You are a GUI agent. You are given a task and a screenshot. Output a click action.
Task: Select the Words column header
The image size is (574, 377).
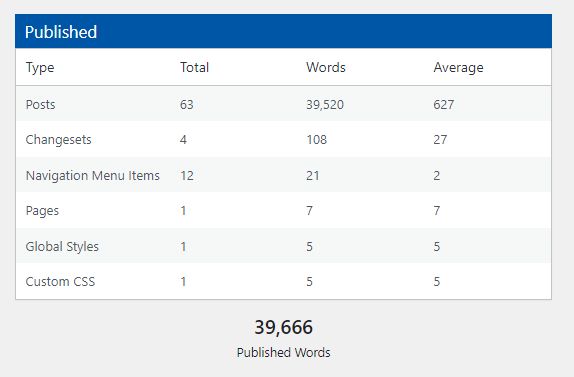point(326,67)
